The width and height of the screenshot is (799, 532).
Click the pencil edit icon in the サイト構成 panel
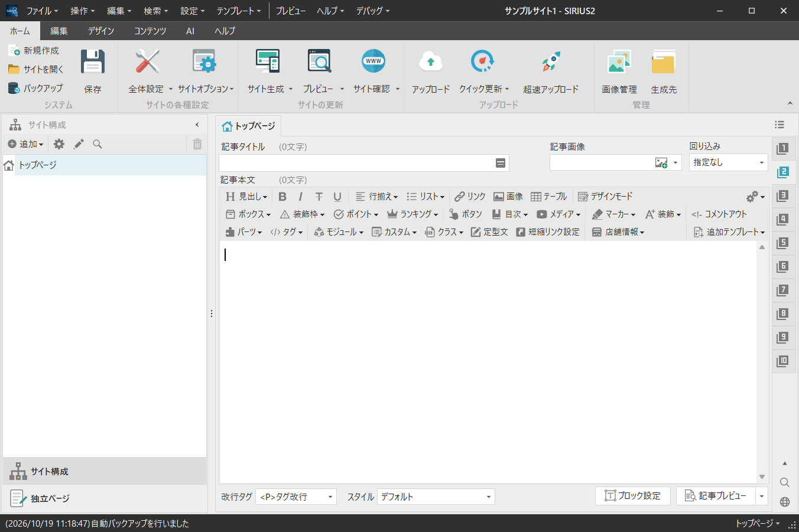tap(79, 144)
